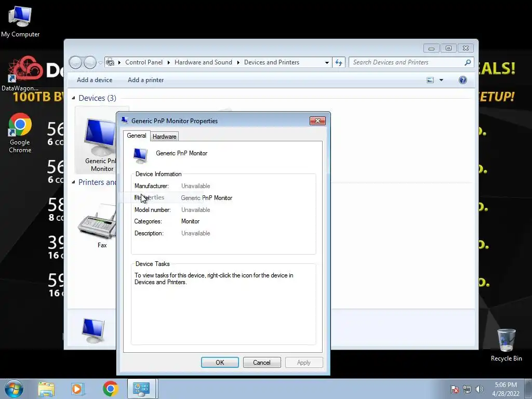The height and width of the screenshot is (399, 532).
Task: Collapse the Devices (3) group
Action: tap(73, 98)
